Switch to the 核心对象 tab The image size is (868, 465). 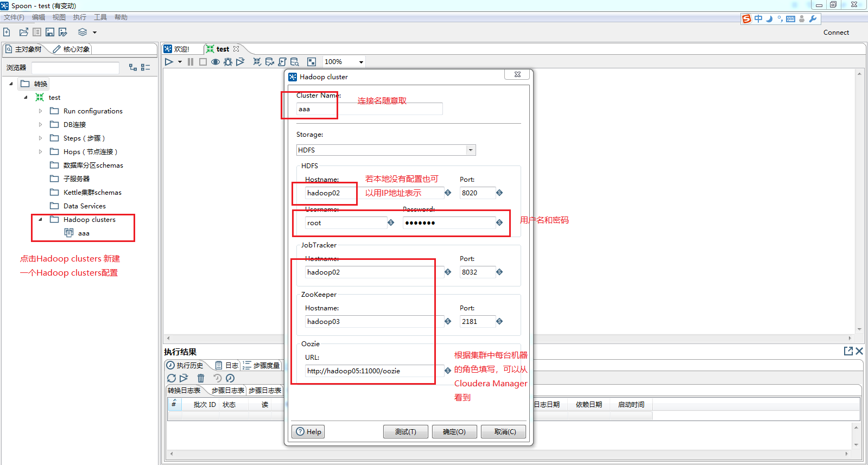point(72,49)
